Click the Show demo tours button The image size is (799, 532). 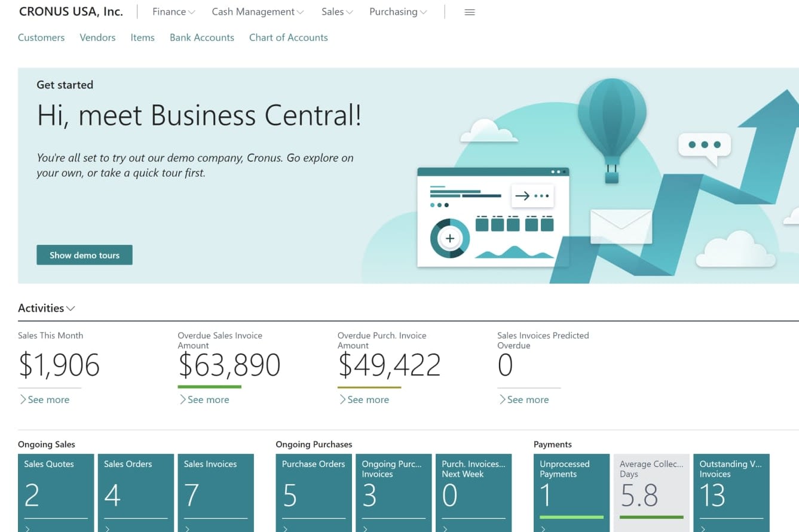84,255
